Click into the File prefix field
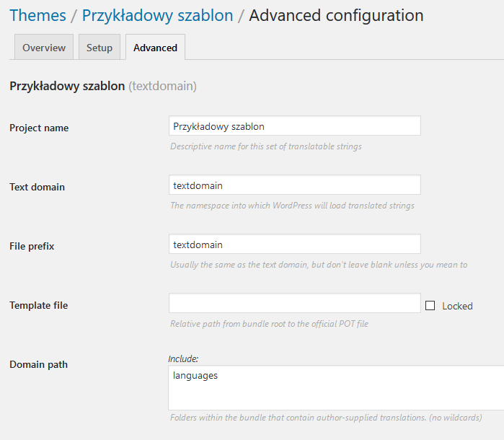Screen dimensions: 504x440 (294, 245)
